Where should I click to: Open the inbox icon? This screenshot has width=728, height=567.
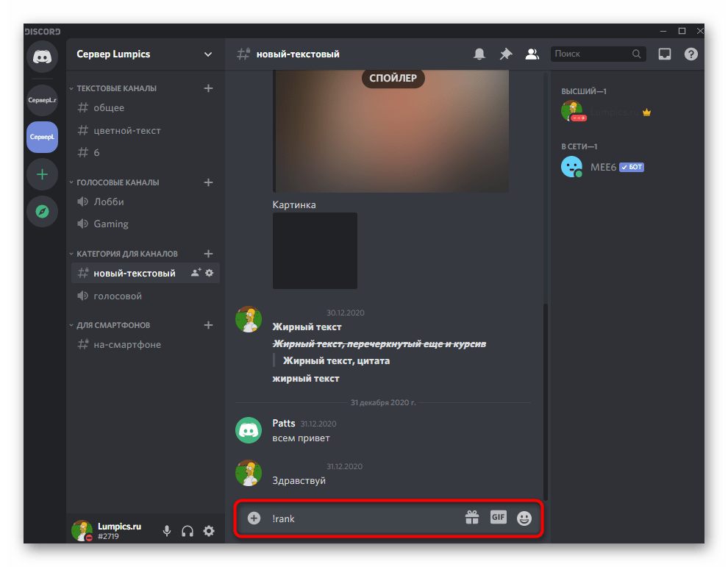click(665, 54)
